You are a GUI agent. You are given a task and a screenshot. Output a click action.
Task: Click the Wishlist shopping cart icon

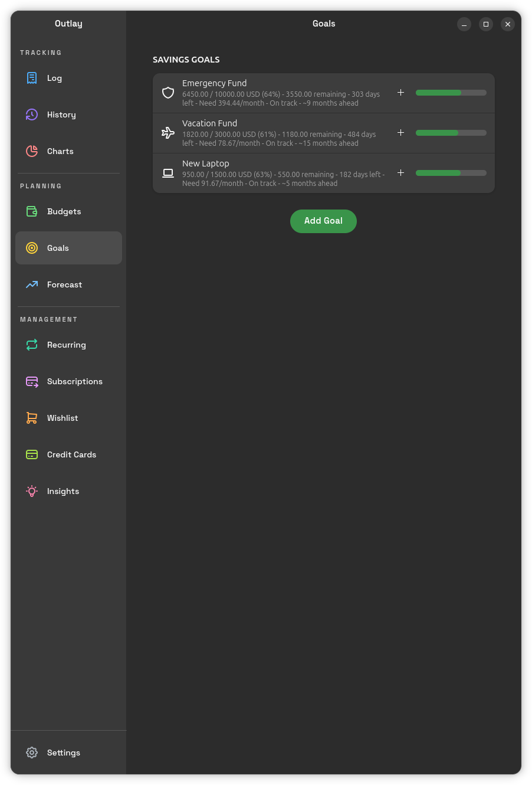(32, 418)
